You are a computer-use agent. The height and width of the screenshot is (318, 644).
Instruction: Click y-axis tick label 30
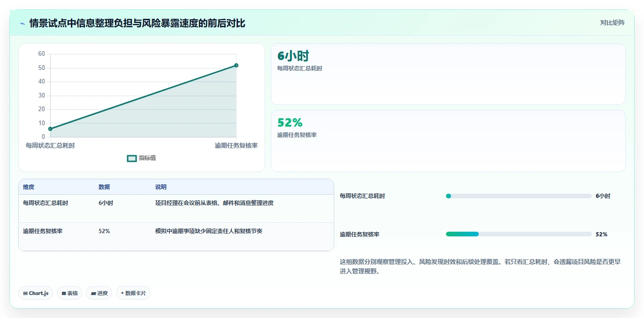pyautogui.click(x=42, y=95)
